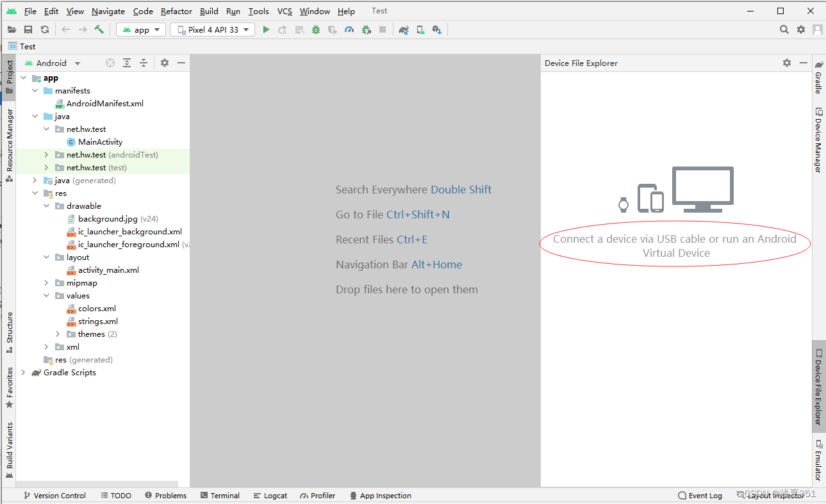Open Device File Explorer gear options

point(787,63)
